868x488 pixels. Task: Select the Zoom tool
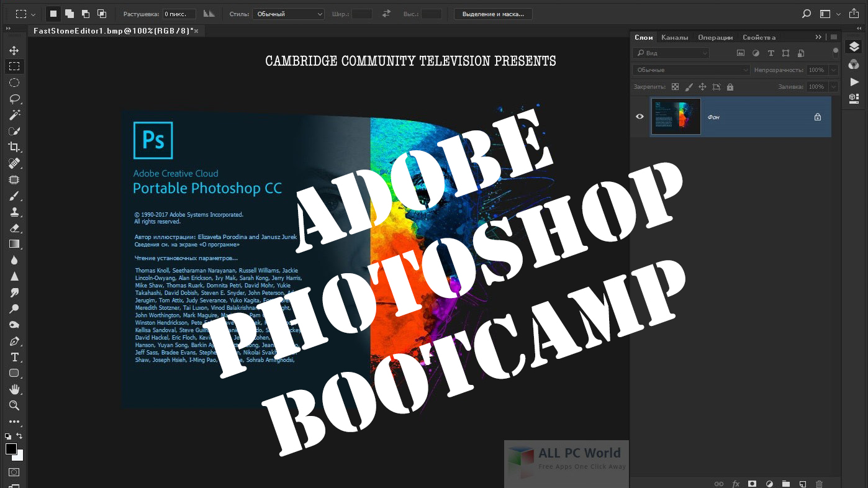click(x=14, y=405)
